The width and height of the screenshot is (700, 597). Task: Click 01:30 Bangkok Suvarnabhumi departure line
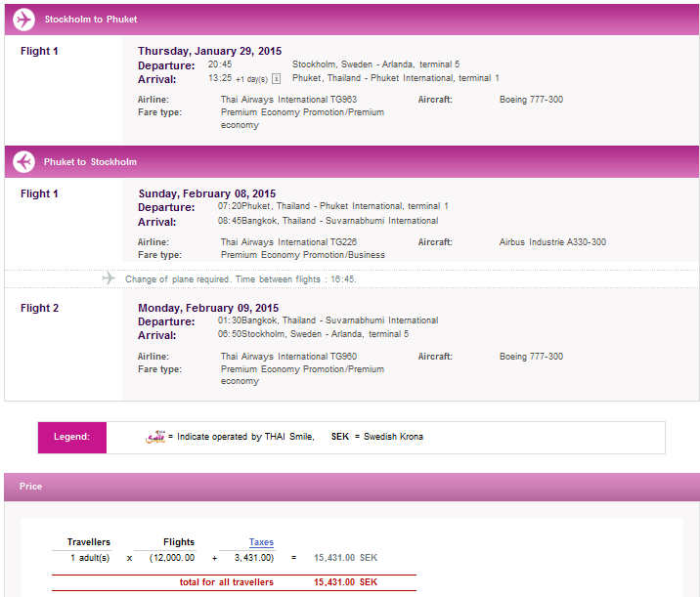(328, 320)
